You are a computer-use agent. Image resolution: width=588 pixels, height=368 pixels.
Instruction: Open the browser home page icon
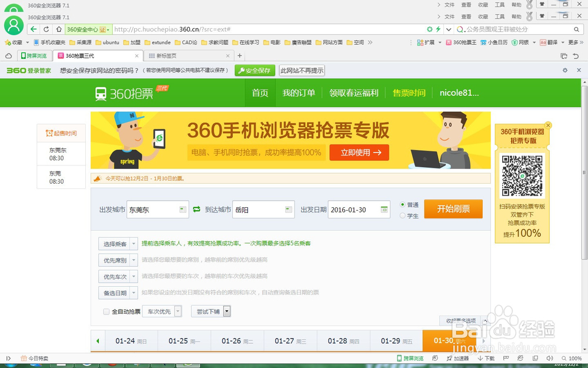(59, 29)
